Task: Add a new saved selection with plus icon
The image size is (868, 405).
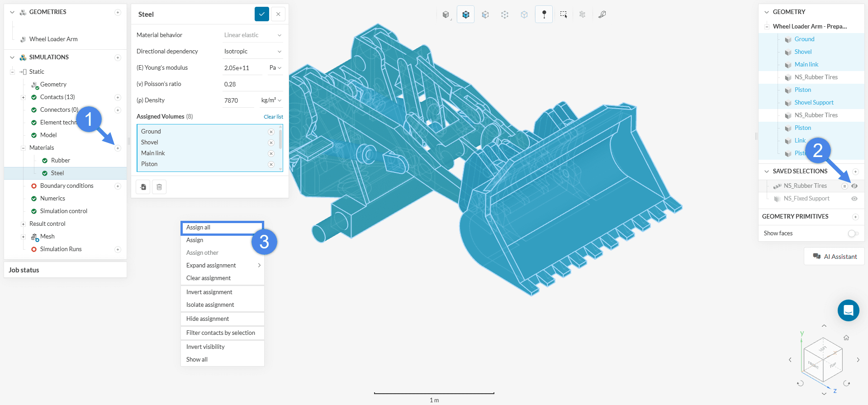Action: (x=855, y=172)
